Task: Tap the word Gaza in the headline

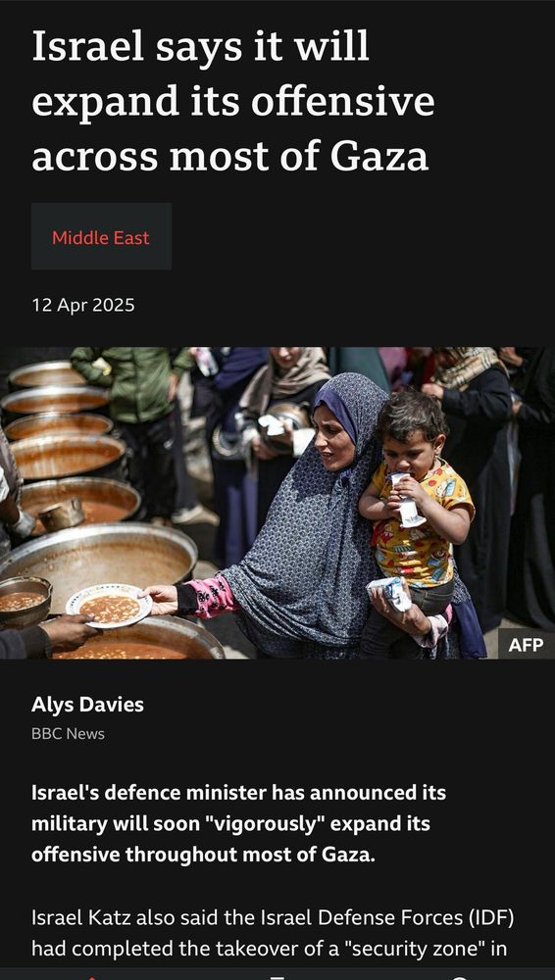Action: pyautogui.click(x=379, y=156)
